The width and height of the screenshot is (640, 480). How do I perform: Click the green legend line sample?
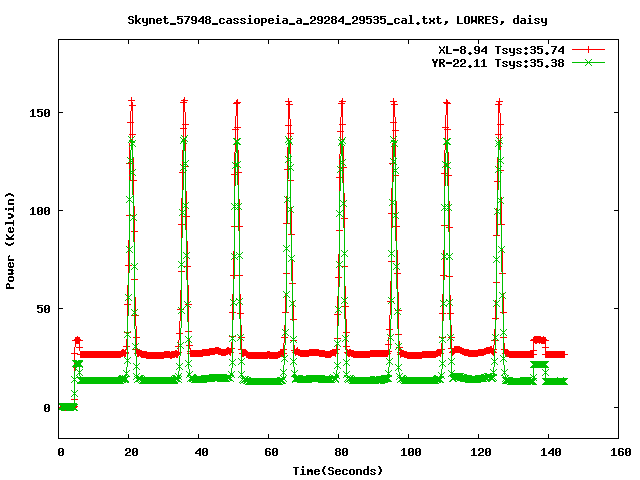coord(588,62)
